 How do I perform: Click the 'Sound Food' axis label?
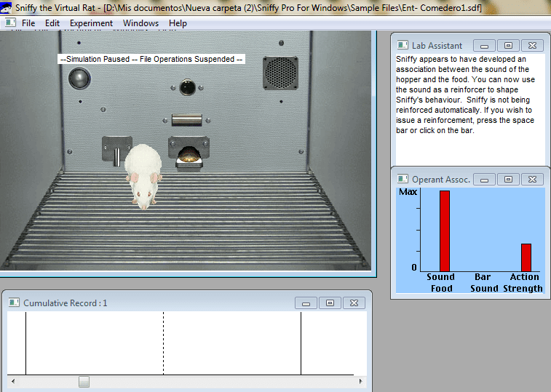[x=441, y=283]
